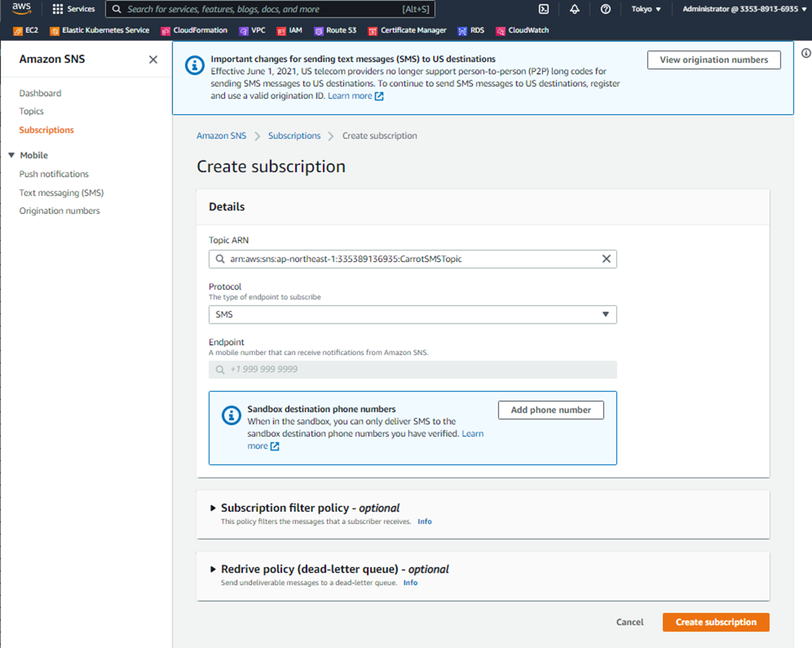The width and height of the screenshot is (812, 648).
Task: Click Subscriptions breadcrumb link
Action: [294, 136]
